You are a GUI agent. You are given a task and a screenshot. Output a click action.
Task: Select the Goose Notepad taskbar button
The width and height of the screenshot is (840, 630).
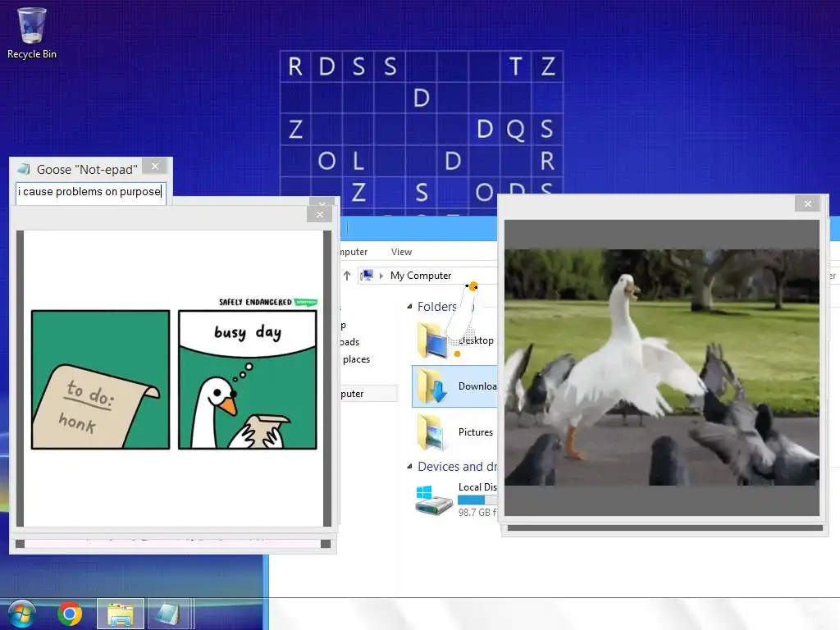[x=167, y=614]
